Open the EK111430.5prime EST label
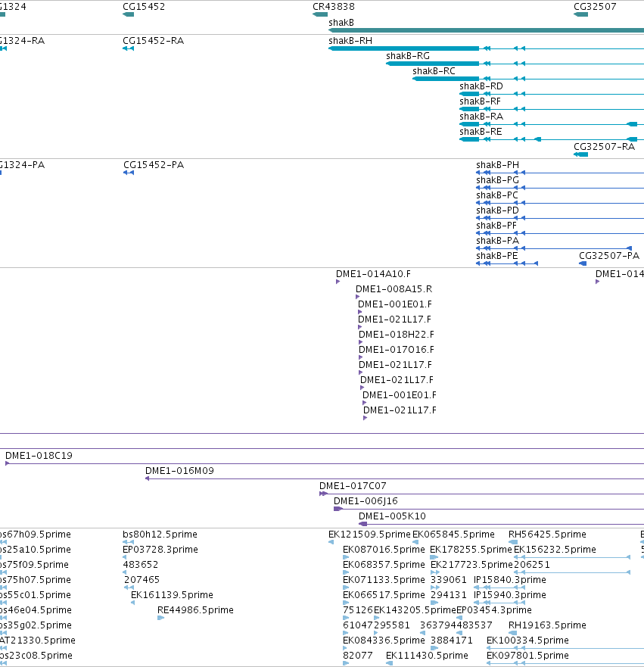 (x=427, y=656)
